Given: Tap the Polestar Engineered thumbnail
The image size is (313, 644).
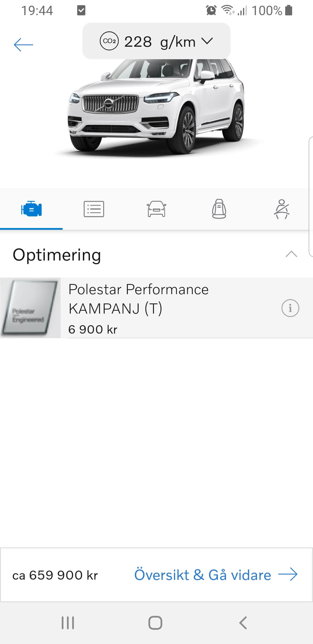Looking at the screenshot, I should [30, 308].
